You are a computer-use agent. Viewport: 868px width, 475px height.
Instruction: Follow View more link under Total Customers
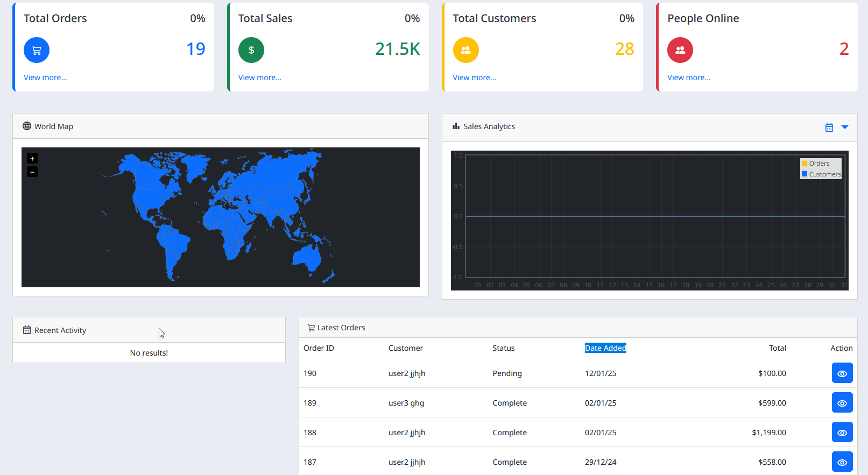coord(474,77)
